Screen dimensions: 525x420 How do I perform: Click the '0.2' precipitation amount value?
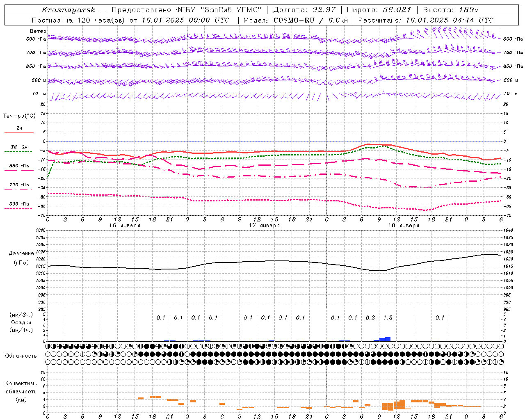[x=370, y=317]
